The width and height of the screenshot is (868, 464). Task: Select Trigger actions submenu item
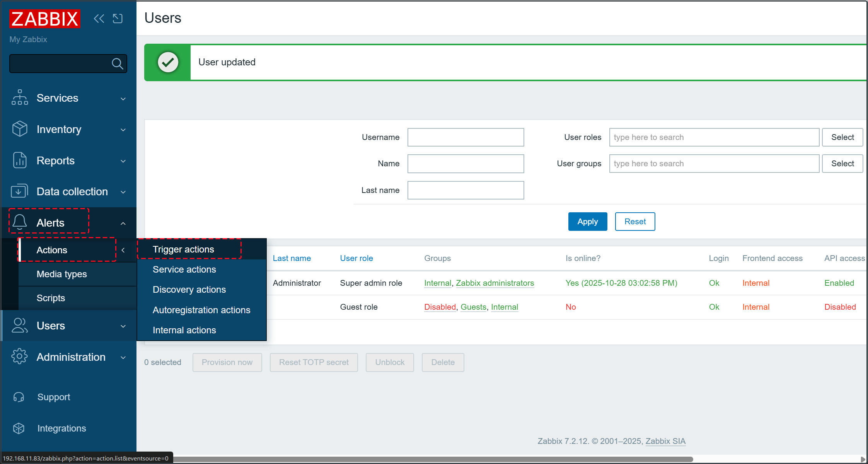click(183, 249)
